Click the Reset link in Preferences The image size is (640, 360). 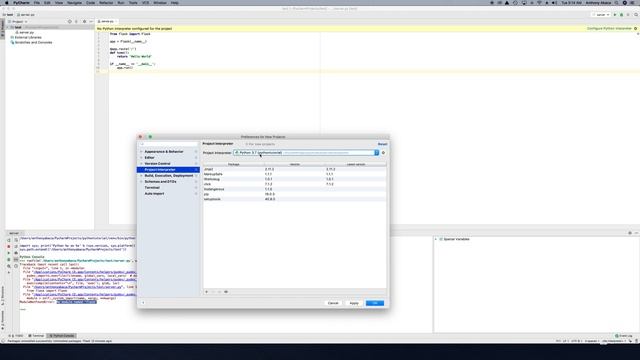click(x=382, y=144)
